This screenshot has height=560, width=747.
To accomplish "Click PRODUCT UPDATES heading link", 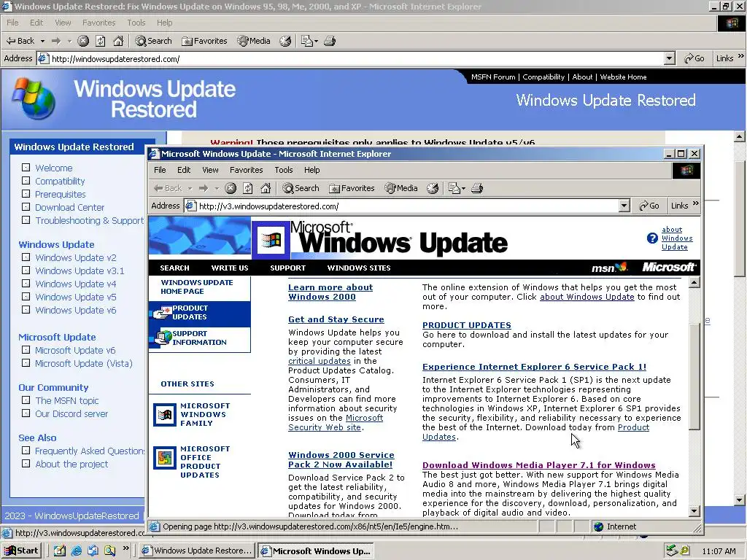I will (466, 325).
